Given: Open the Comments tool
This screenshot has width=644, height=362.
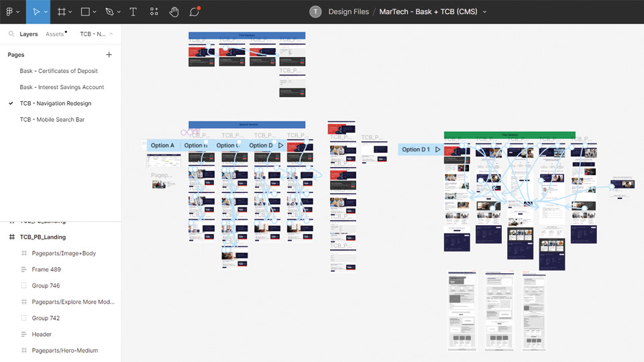Looking at the screenshot, I should click(195, 12).
